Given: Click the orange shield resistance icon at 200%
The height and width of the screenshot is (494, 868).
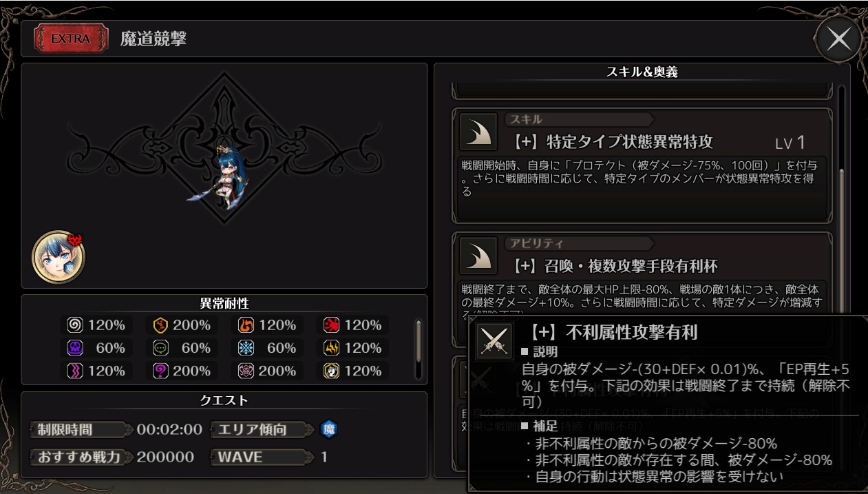Looking at the screenshot, I should (x=160, y=325).
